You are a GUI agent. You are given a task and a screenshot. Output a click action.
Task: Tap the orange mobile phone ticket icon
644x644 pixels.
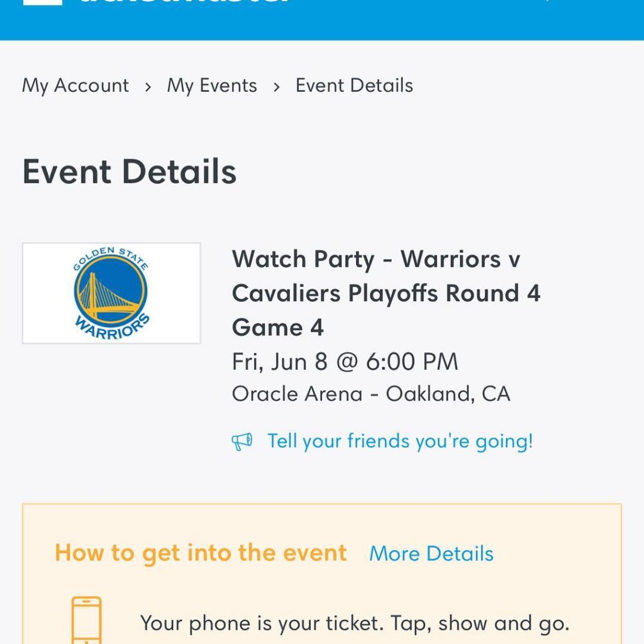86,620
